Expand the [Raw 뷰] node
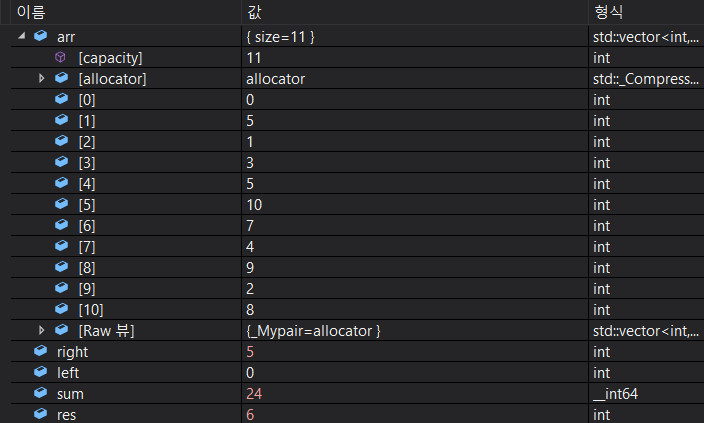Image resolution: width=704 pixels, height=423 pixels. pos(42,331)
